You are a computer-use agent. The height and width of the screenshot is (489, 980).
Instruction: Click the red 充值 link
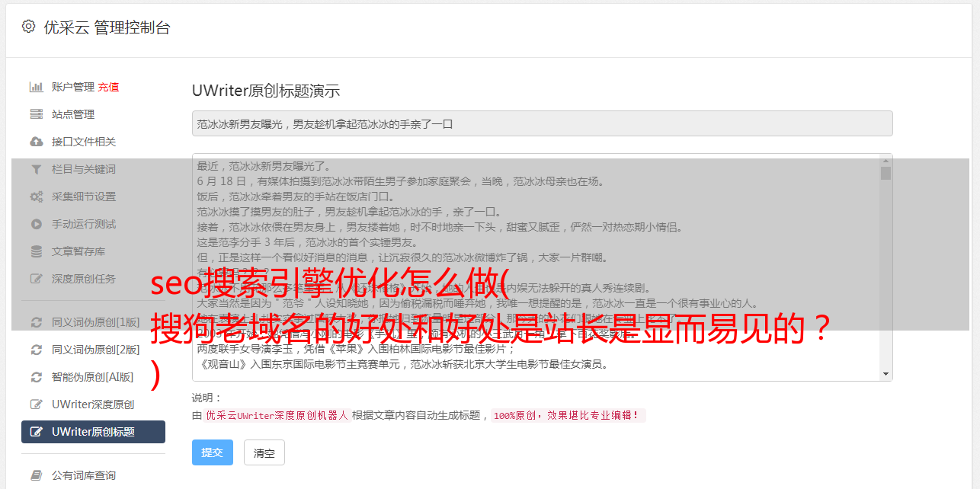(x=108, y=87)
